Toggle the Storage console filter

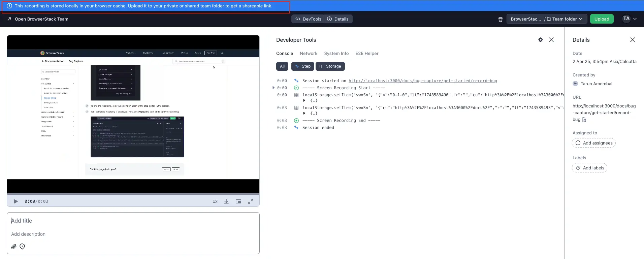point(330,66)
